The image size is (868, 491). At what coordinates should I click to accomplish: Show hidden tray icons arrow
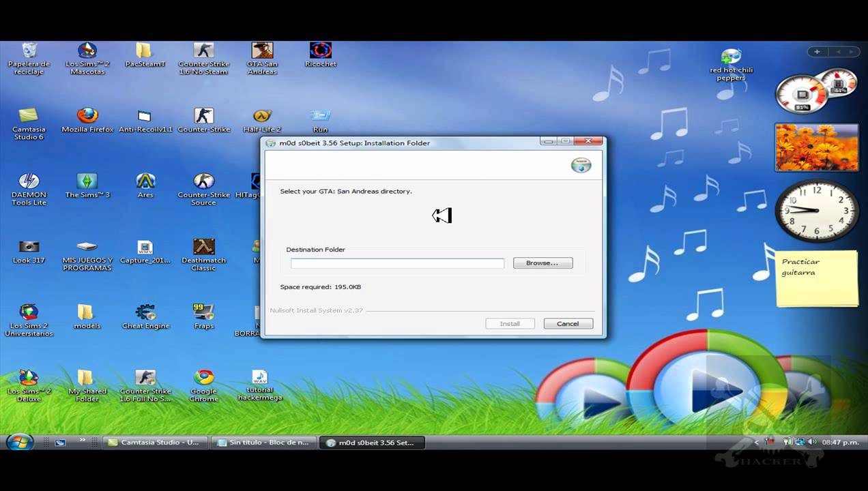pos(756,443)
